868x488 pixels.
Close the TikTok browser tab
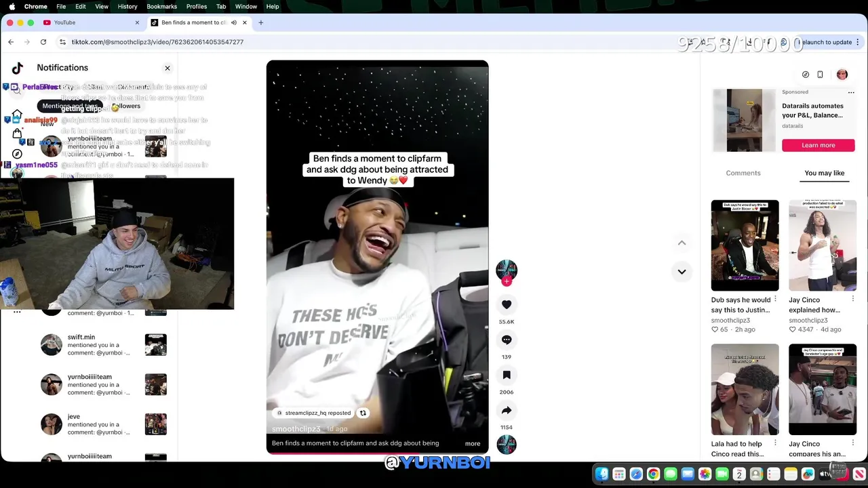245,22
